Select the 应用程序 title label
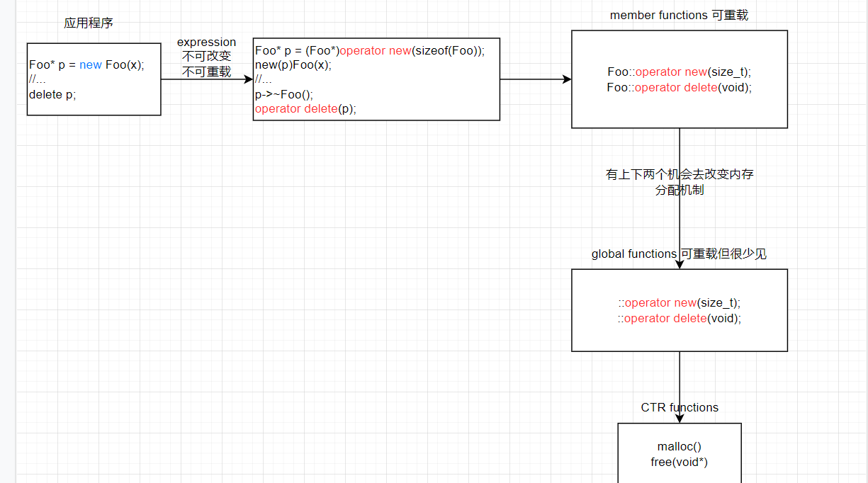Screen dimensions: 868x483 [x=88, y=23]
